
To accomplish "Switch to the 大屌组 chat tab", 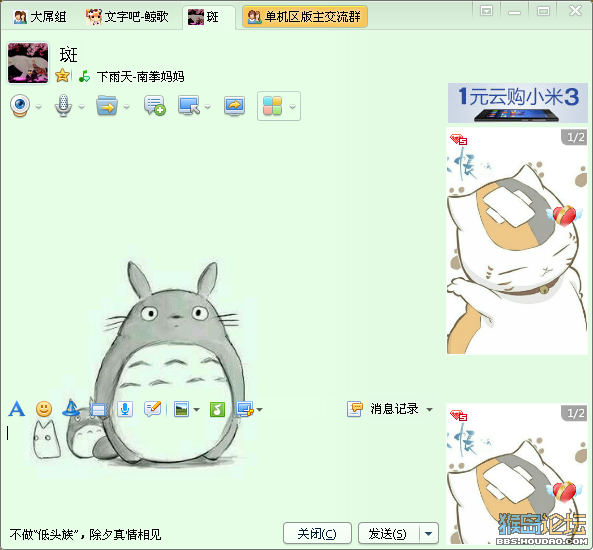I will 40,17.
